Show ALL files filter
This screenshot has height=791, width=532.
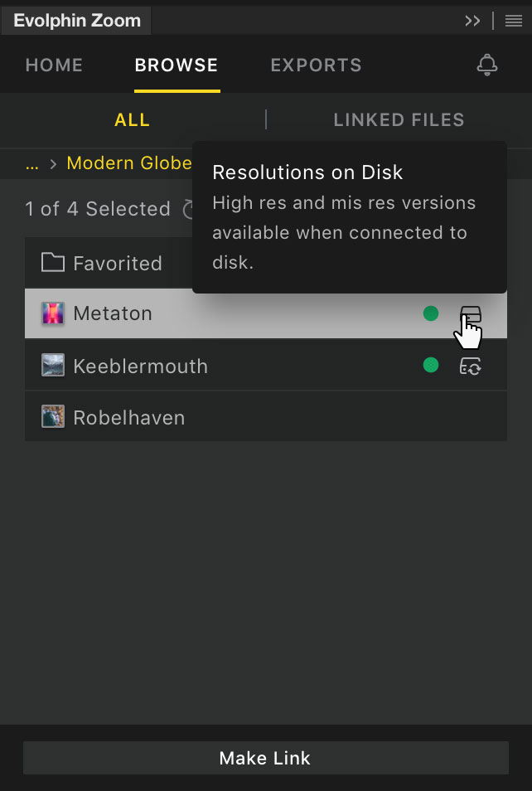point(132,120)
